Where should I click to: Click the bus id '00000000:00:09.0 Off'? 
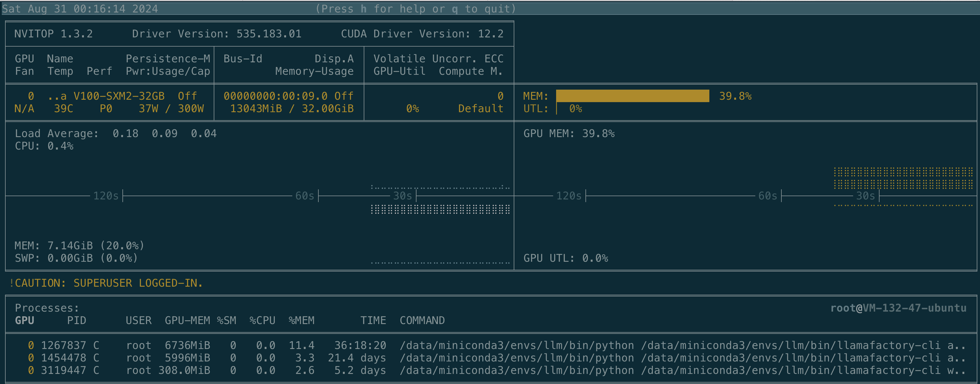(x=288, y=96)
